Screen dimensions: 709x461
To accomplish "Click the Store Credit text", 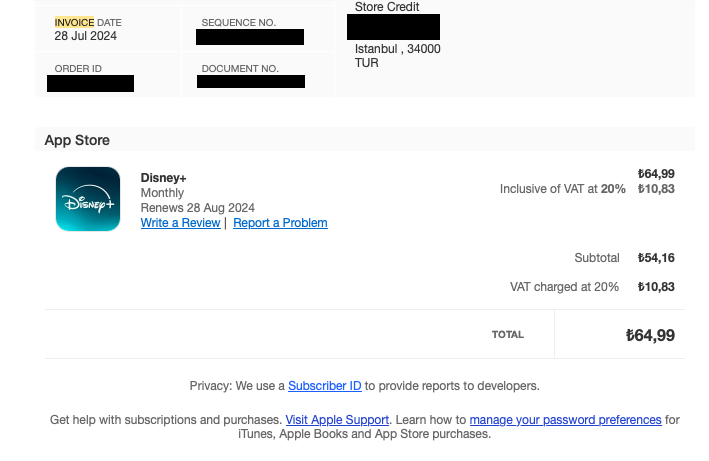I will tap(387, 7).
